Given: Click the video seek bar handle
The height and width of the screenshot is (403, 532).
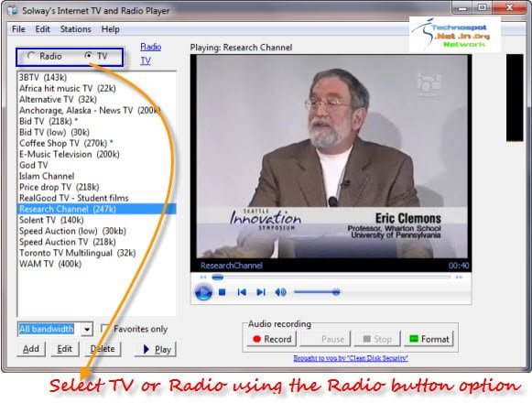Looking at the screenshot, I should click(x=218, y=278).
